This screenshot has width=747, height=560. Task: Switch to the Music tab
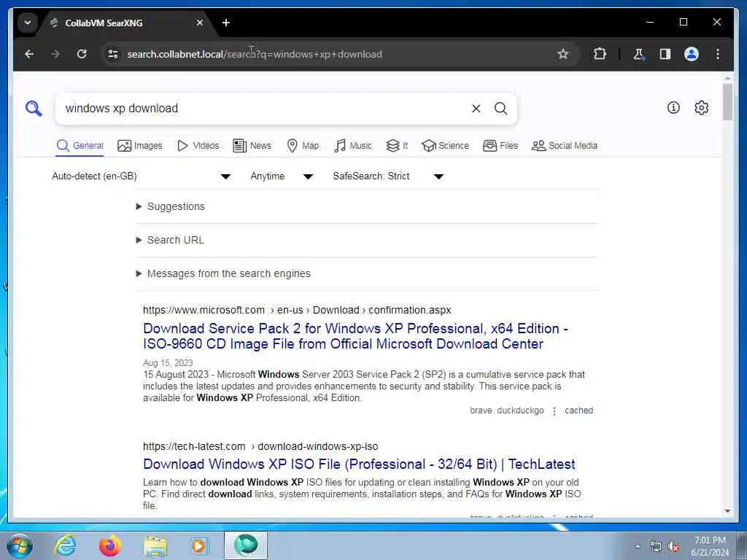point(353,146)
